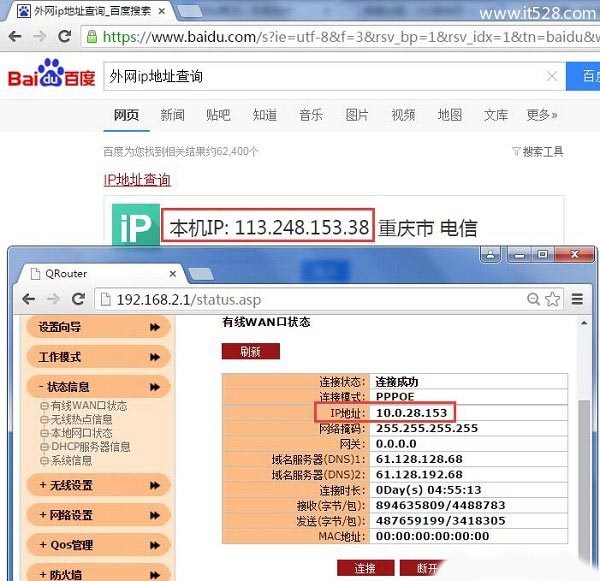Close the 外网ip地址查询 Baidu tab

click(162, 11)
